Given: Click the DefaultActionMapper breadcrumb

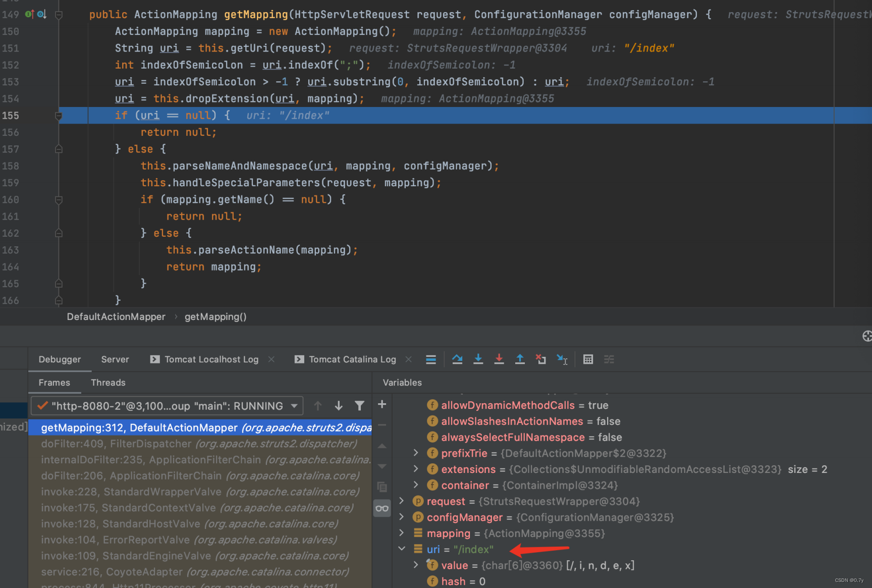Looking at the screenshot, I should [116, 316].
